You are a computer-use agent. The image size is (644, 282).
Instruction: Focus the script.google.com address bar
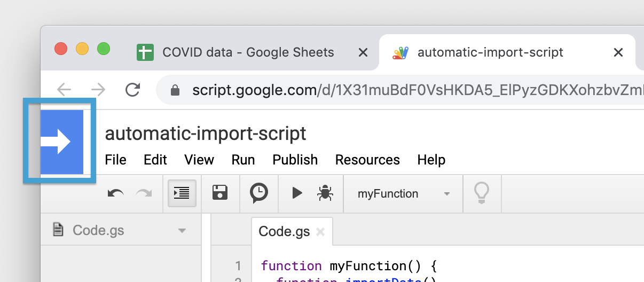(x=400, y=90)
